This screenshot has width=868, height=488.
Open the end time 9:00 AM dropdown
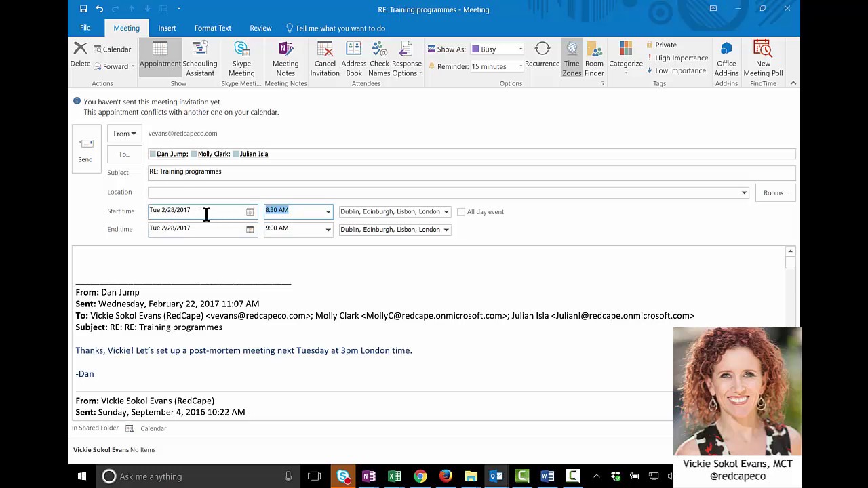pos(328,230)
